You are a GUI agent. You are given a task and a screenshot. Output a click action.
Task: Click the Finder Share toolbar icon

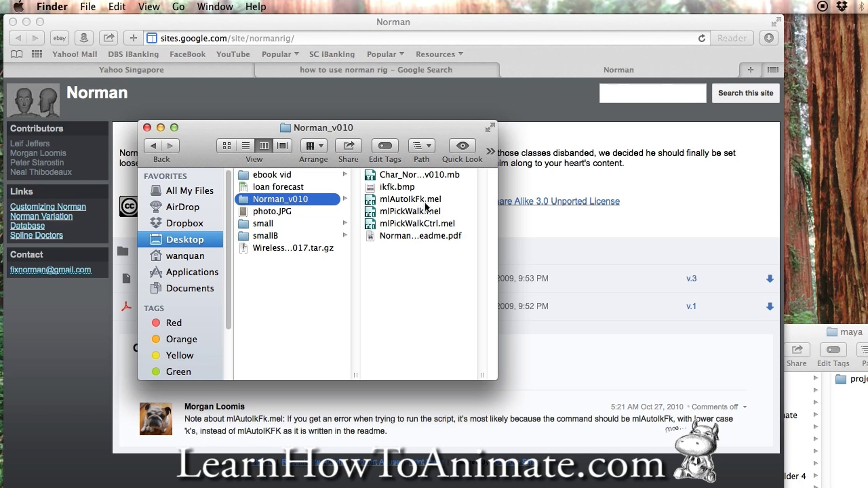348,146
